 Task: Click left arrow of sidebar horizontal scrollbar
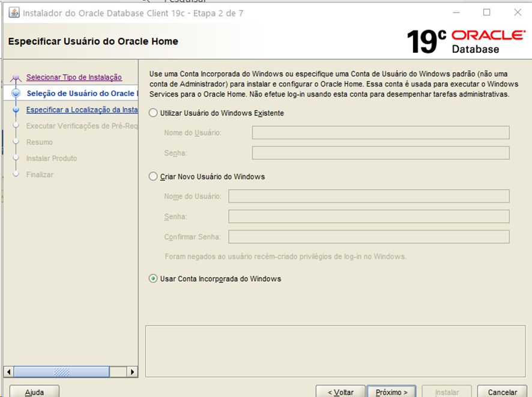coord(9,372)
